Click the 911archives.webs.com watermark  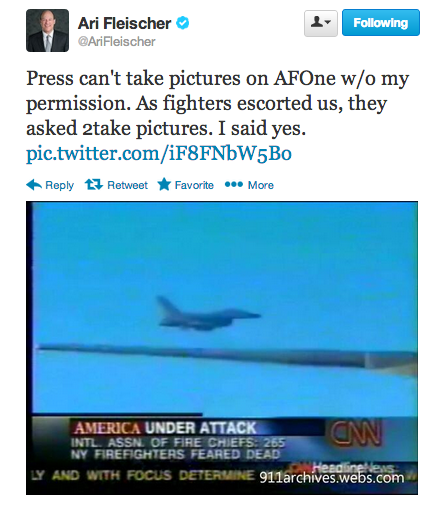[332, 478]
